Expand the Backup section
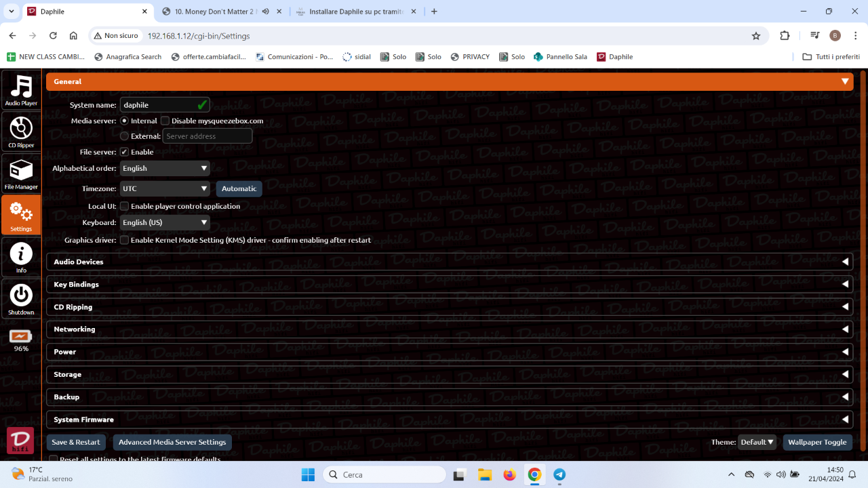The height and width of the screenshot is (488, 868). [450, 397]
